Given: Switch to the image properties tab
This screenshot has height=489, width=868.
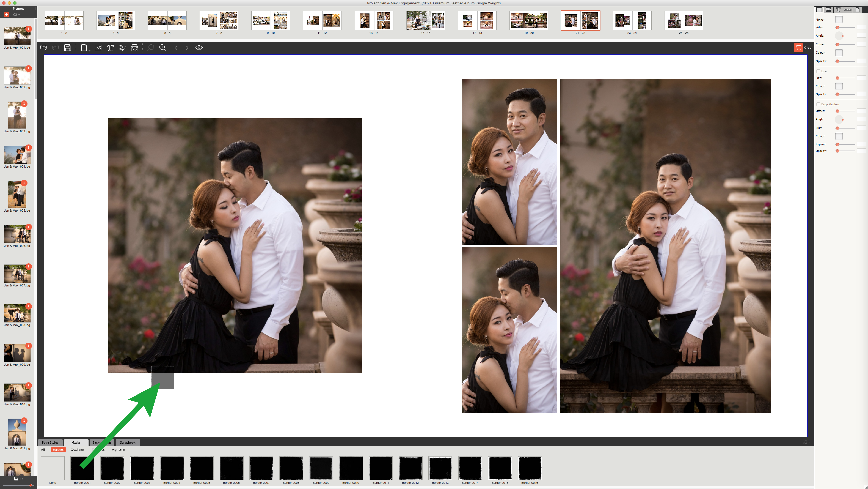Looking at the screenshot, I should 829,9.
